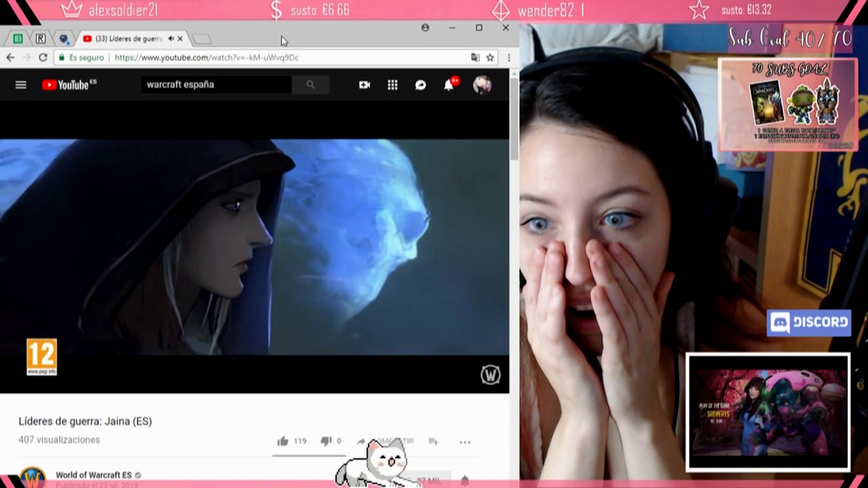Open the upload video camera icon
868x488 pixels.
pyautogui.click(x=365, y=85)
